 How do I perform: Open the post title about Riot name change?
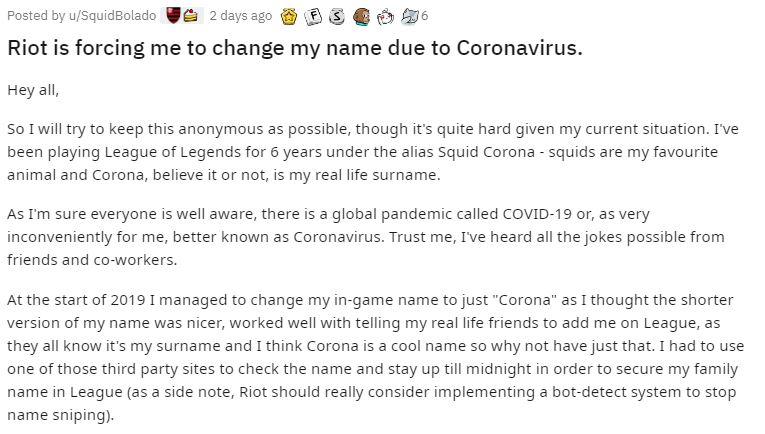tap(295, 48)
